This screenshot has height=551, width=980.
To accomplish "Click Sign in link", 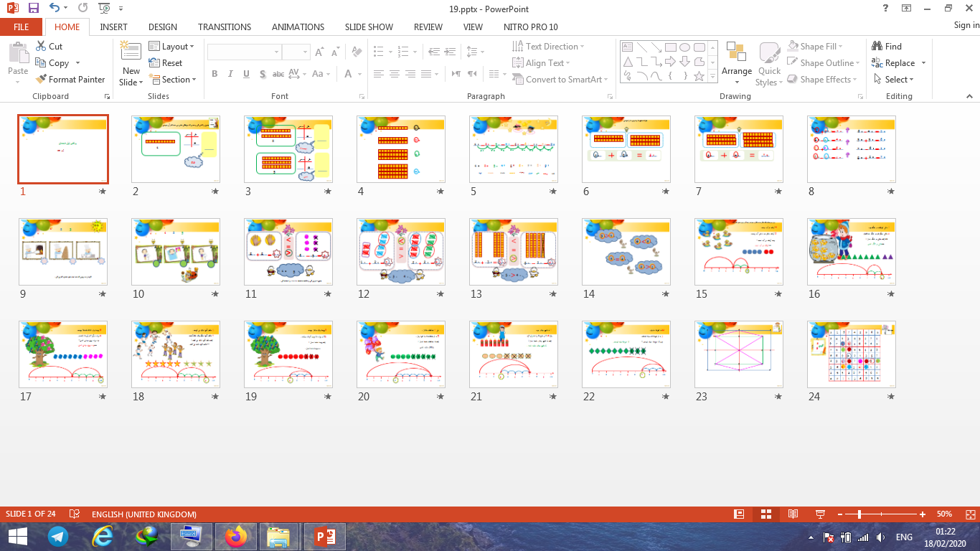I will (966, 25).
